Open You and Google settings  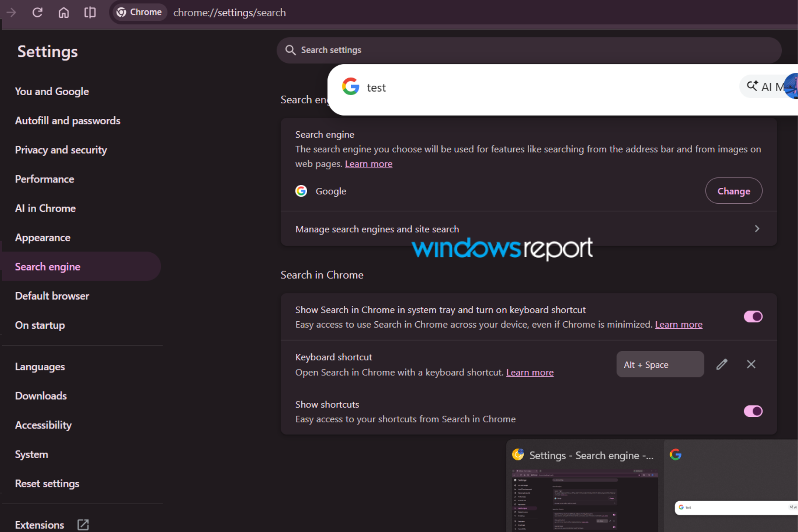52,91
